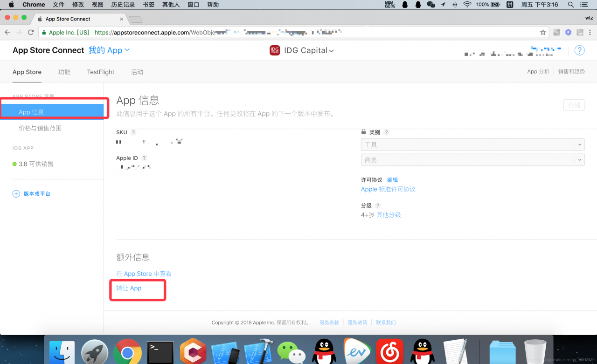Click the 服务条款 footer link
This screenshot has height=364, width=597.
329,323
